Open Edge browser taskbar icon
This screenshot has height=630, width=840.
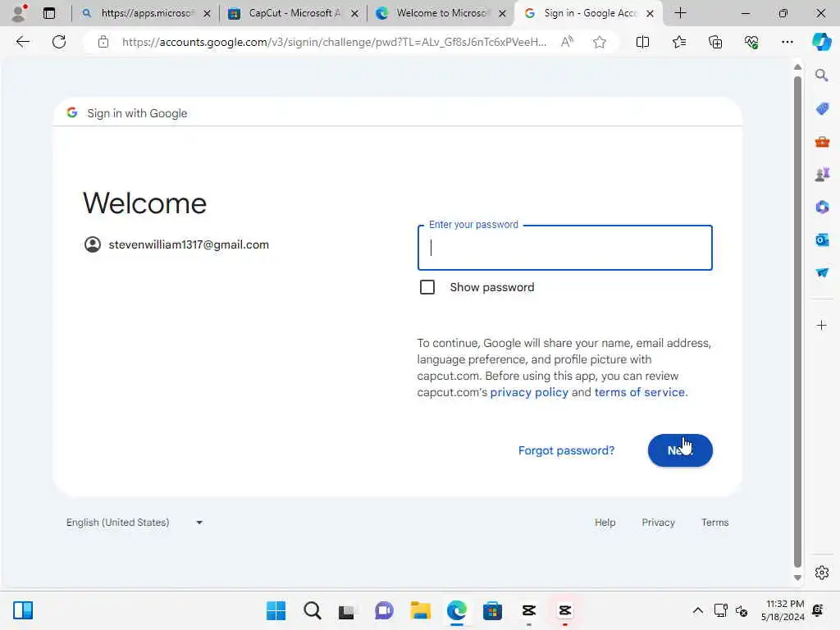pyautogui.click(x=456, y=610)
